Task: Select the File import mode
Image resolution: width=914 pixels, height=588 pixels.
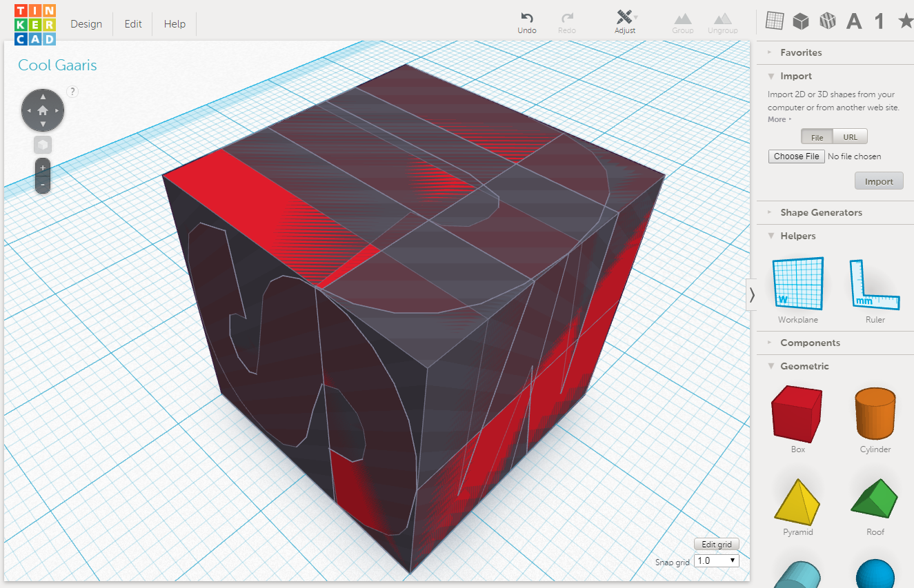Action: click(x=817, y=136)
